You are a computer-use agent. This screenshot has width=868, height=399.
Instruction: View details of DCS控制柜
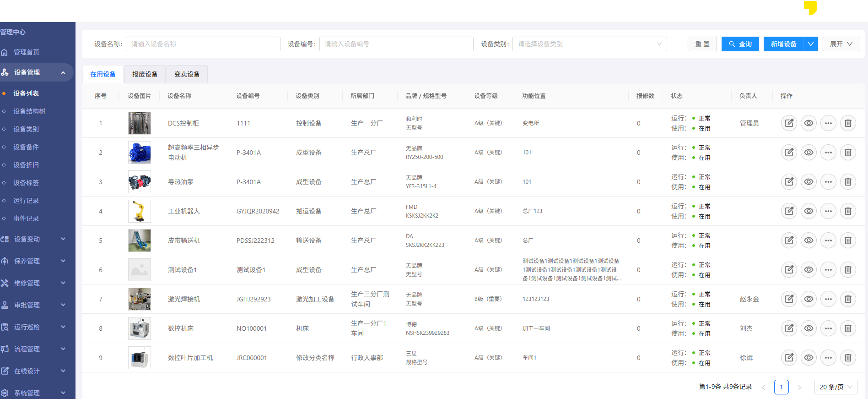[x=809, y=123]
